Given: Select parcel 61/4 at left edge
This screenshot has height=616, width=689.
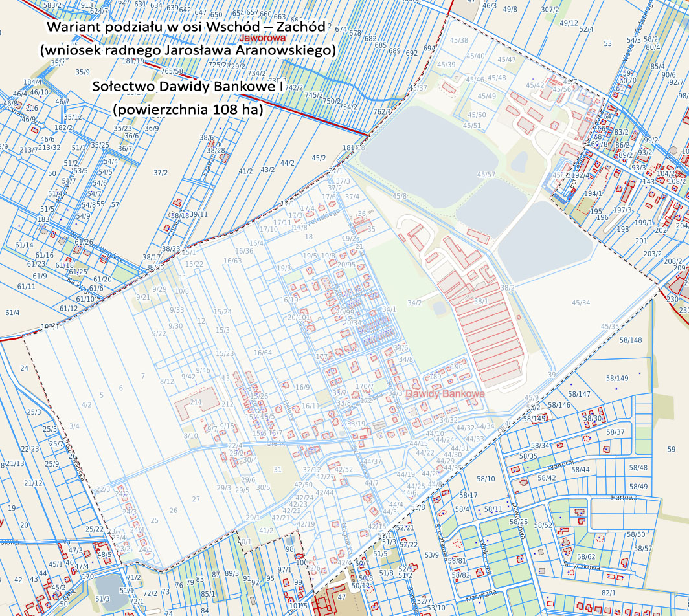Looking at the screenshot, I should click(12, 313).
